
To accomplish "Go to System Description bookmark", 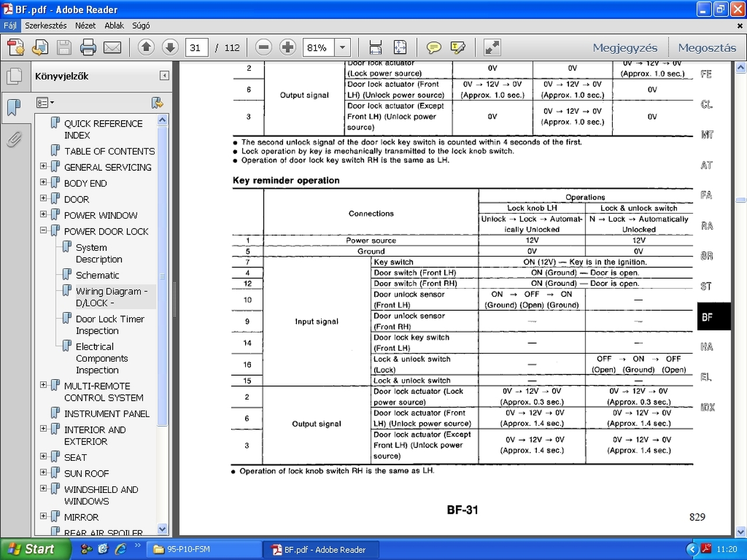I will click(x=99, y=253).
